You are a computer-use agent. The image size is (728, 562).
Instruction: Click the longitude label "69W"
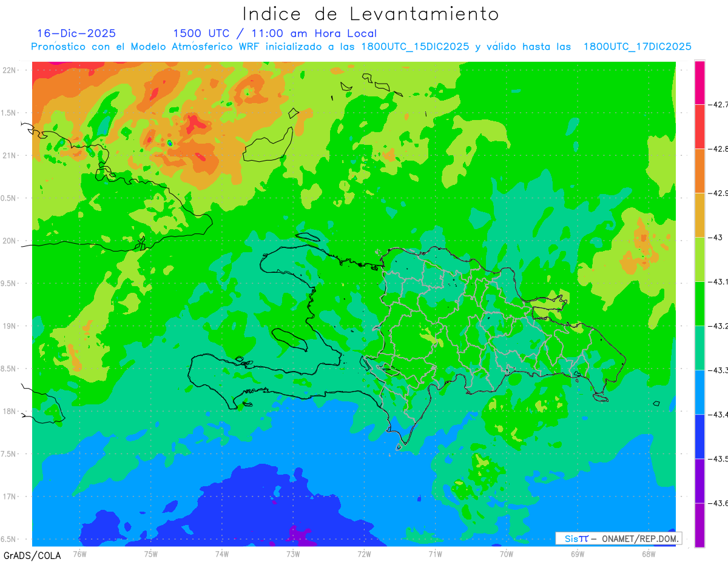578,554
